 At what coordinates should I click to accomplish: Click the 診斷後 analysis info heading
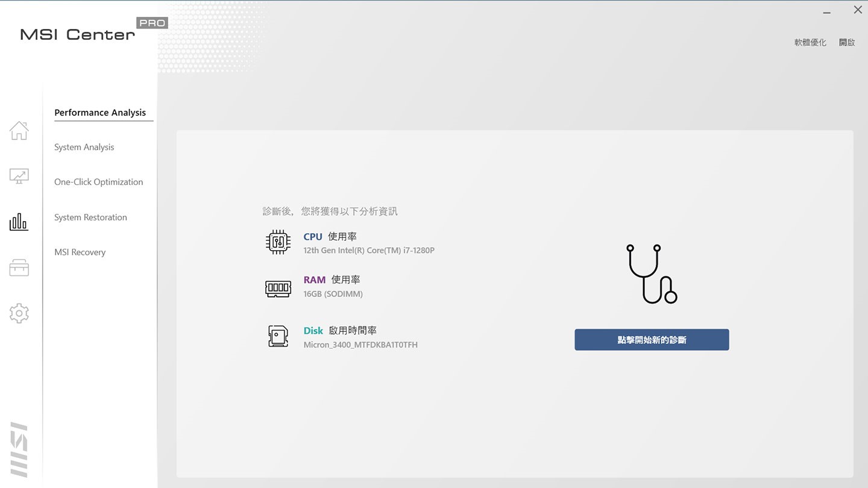tap(330, 211)
